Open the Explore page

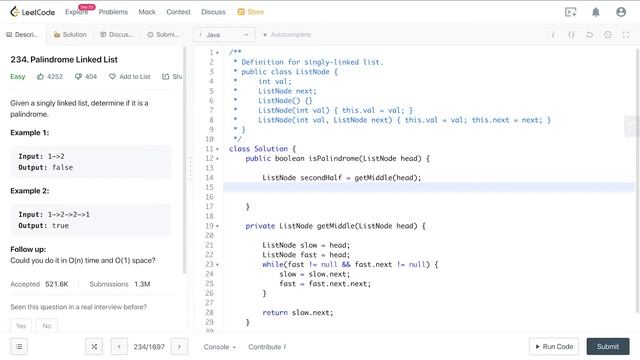point(76,12)
